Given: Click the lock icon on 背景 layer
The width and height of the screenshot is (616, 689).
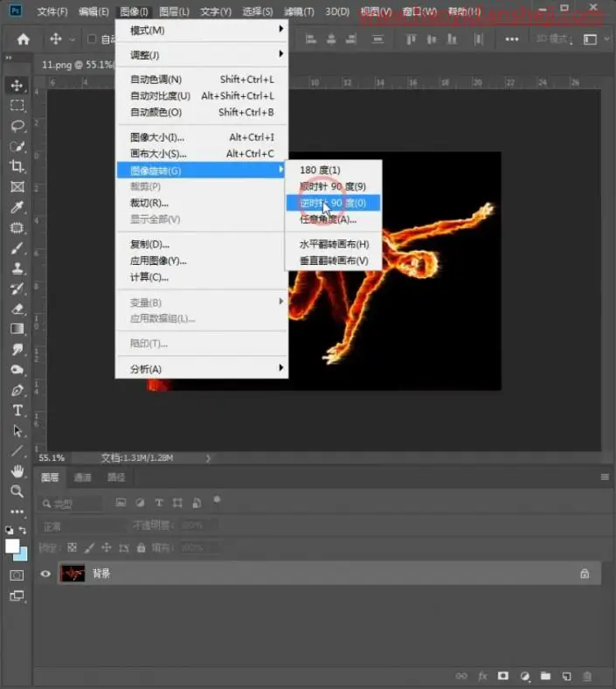Looking at the screenshot, I should click(x=585, y=574).
